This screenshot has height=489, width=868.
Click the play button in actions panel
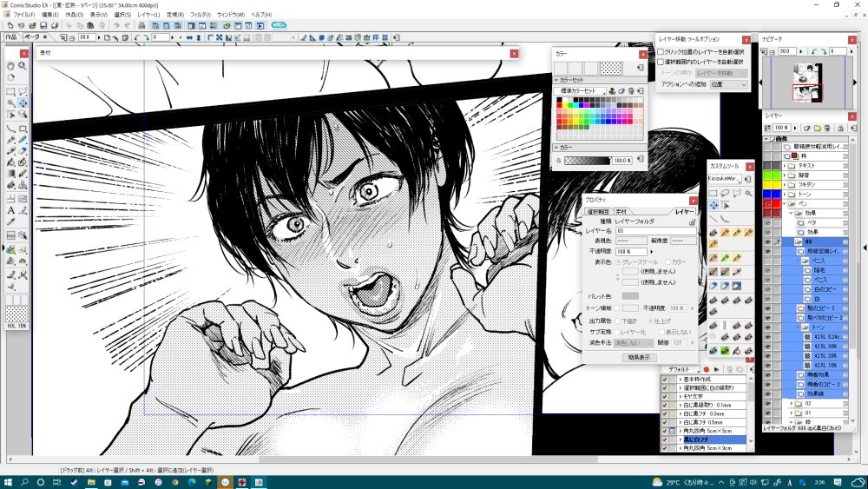pyautogui.click(x=717, y=369)
